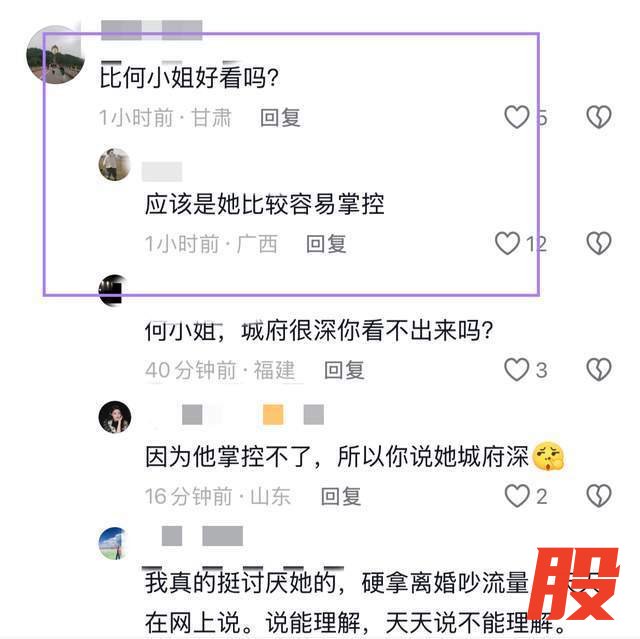The image size is (640, 639).
Task: Dislike the 福建 comment
Action: (x=599, y=370)
